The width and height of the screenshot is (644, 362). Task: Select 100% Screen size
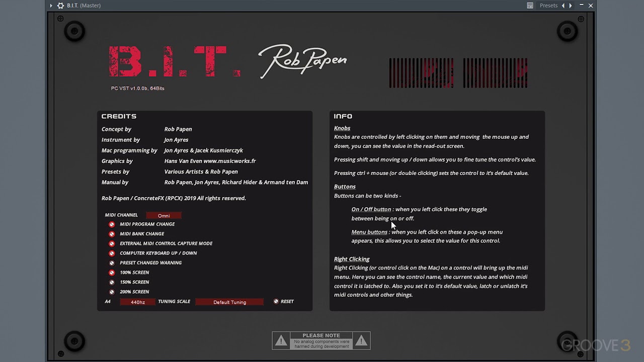(112, 273)
